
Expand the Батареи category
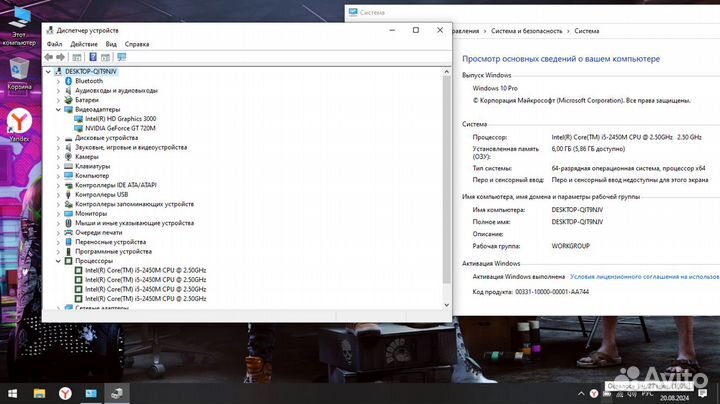[58, 100]
